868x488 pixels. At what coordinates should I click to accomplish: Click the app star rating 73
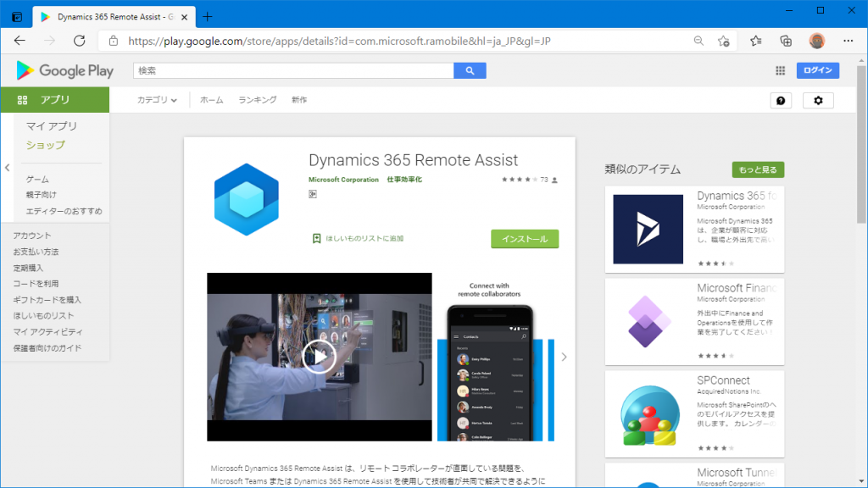(x=529, y=180)
